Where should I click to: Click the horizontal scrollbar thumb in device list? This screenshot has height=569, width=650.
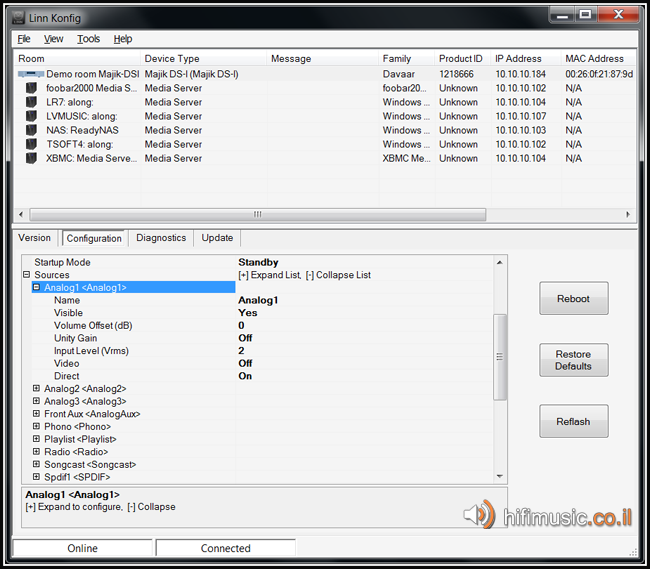click(257, 214)
